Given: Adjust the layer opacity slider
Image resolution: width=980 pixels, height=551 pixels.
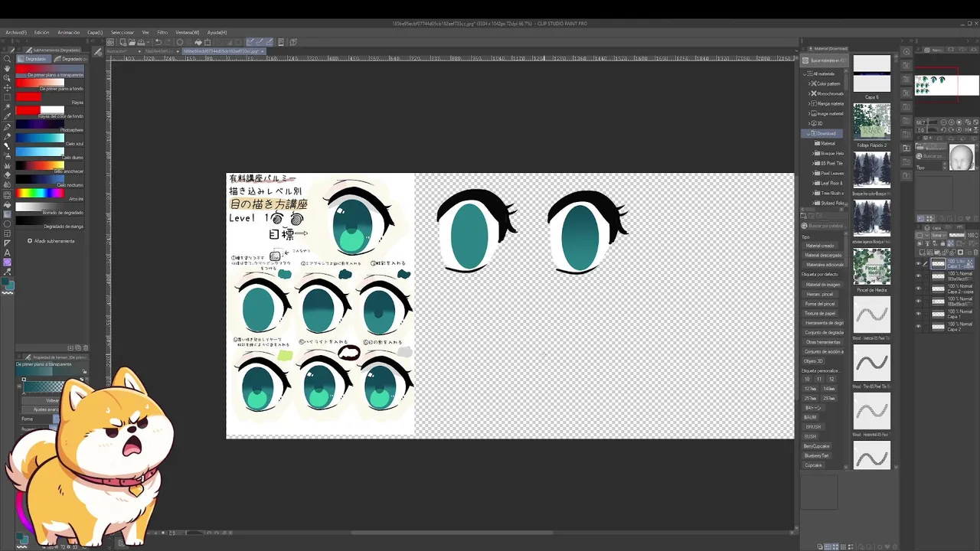Looking at the screenshot, I should pyautogui.click(x=957, y=235).
